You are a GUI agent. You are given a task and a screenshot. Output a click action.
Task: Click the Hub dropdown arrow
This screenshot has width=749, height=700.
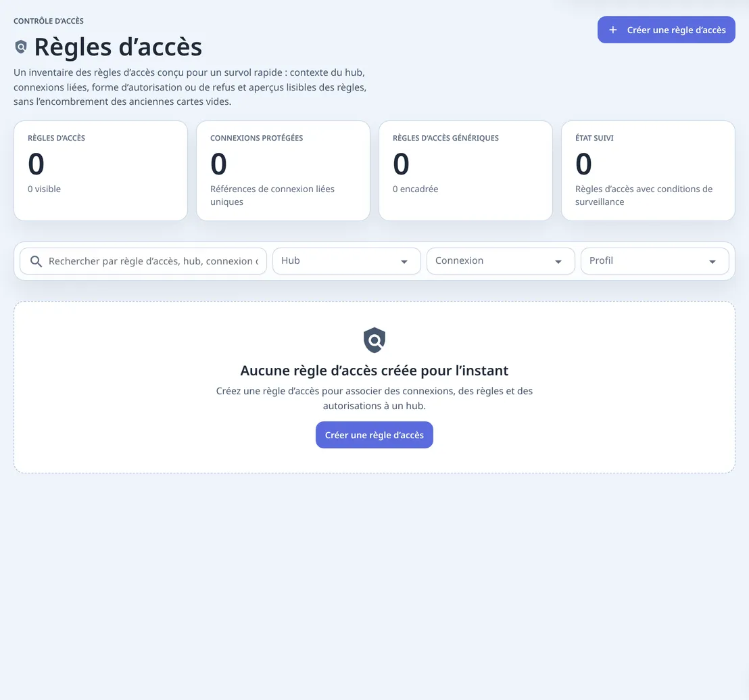pyautogui.click(x=404, y=262)
